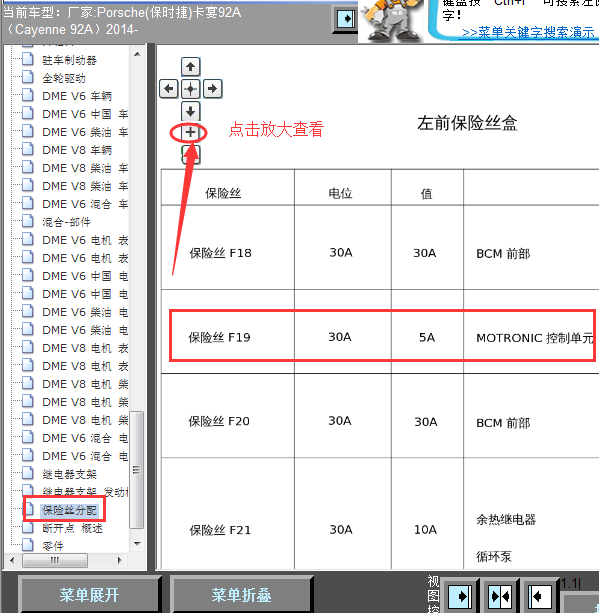
Task: Click the MOTRONIC 控制单元 cell
Action: coord(534,338)
